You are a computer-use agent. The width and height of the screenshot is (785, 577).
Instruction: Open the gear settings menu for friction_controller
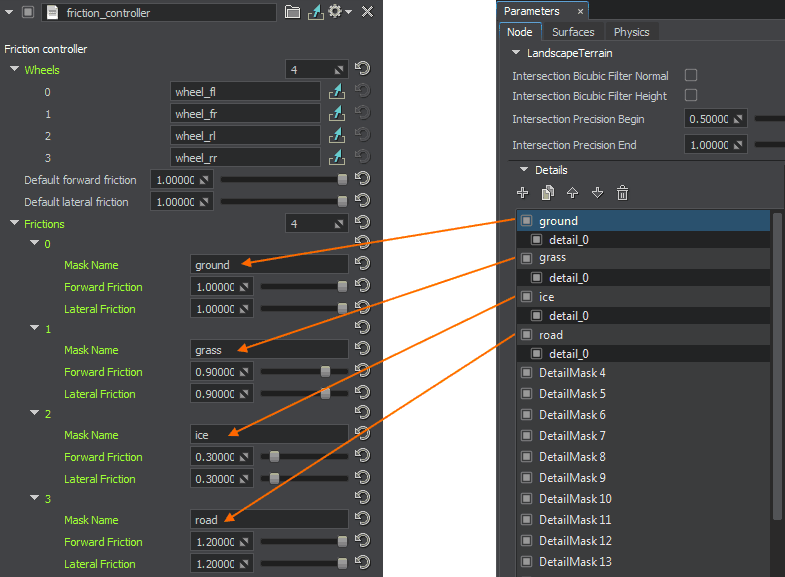pos(337,12)
